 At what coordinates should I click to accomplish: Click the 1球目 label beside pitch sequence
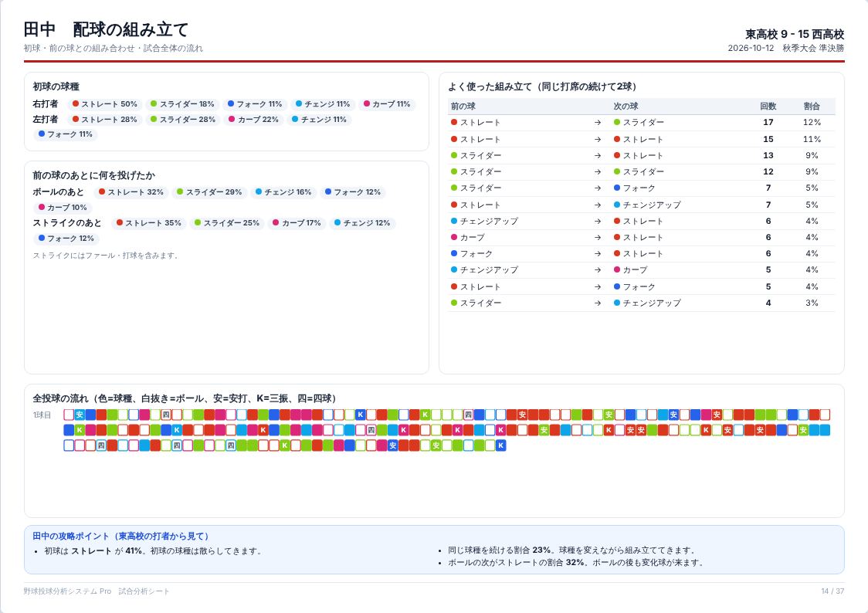pyautogui.click(x=42, y=415)
